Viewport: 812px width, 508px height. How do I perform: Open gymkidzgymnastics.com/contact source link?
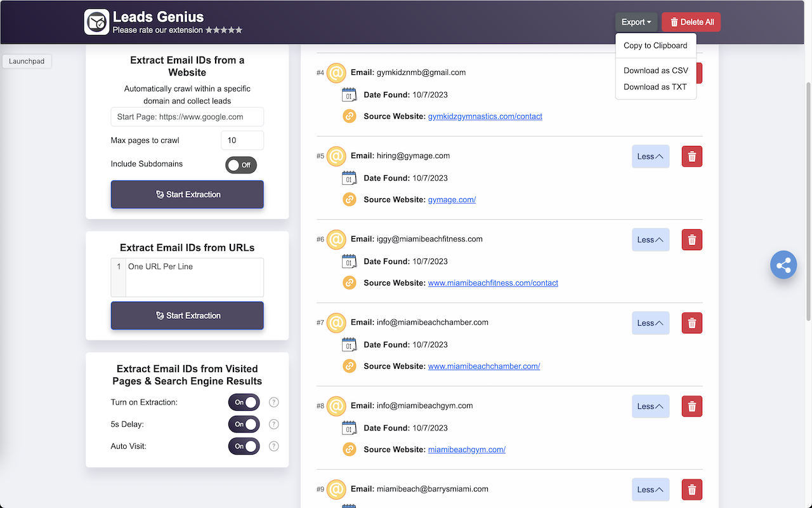tap(485, 116)
